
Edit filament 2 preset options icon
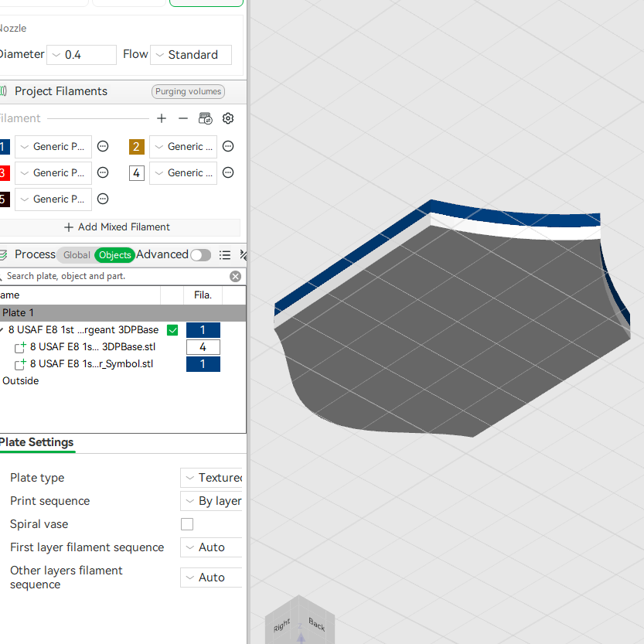[x=228, y=146]
